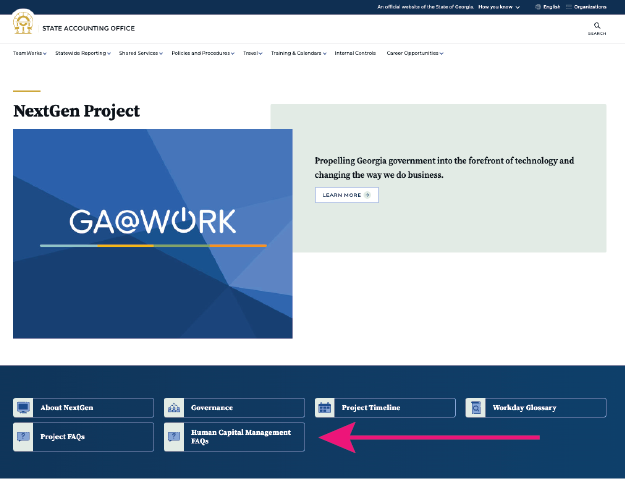Click the calendar icon for Project Timeline

[325, 408]
